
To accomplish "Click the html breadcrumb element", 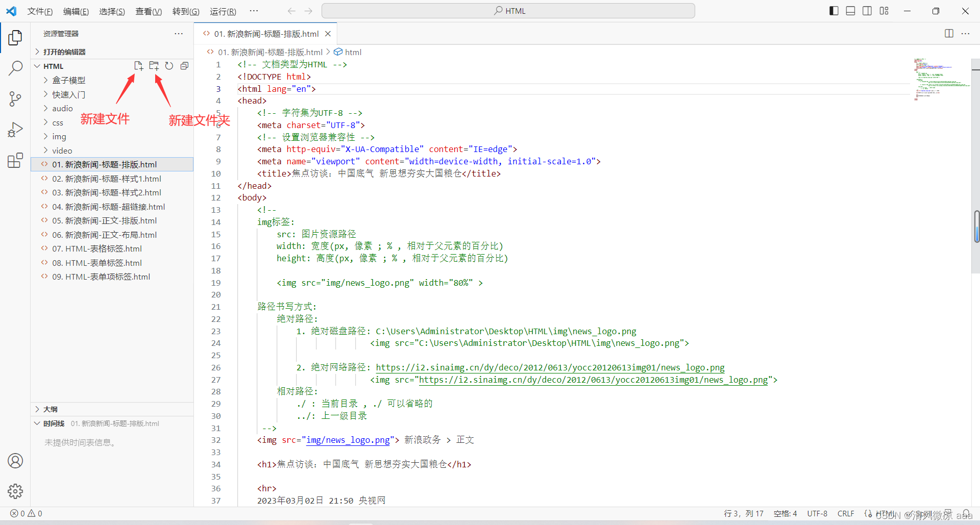I will click(x=348, y=52).
